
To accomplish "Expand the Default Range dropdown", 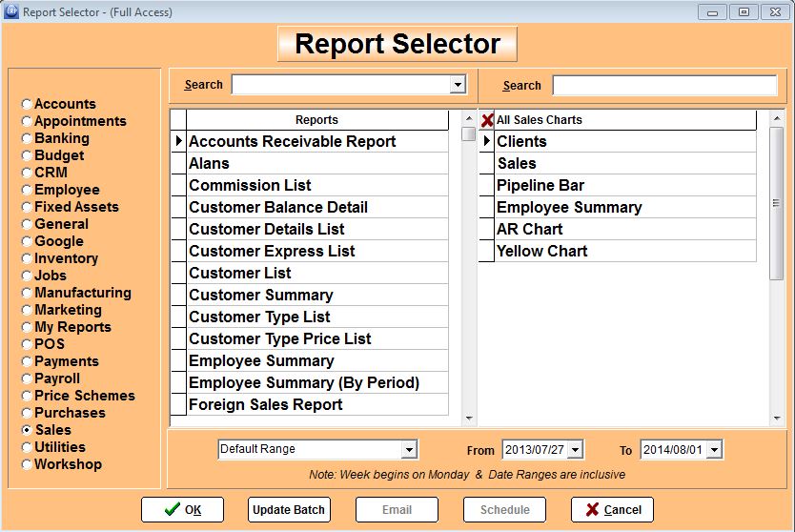I will (x=409, y=449).
